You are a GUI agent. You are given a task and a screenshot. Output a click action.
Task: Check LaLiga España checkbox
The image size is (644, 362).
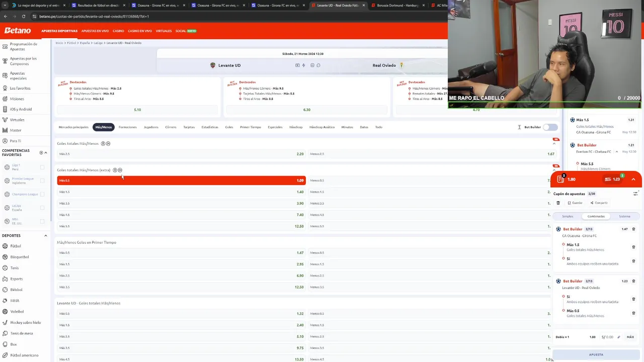(x=42, y=208)
